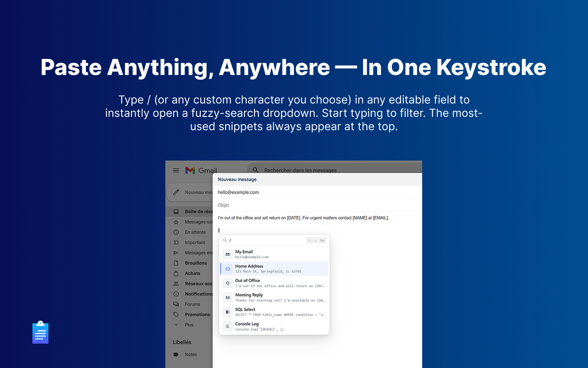This screenshot has width=588, height=368.
Task: Click the magnifier icon in the snippet dropdown
Action: [225, 240]
